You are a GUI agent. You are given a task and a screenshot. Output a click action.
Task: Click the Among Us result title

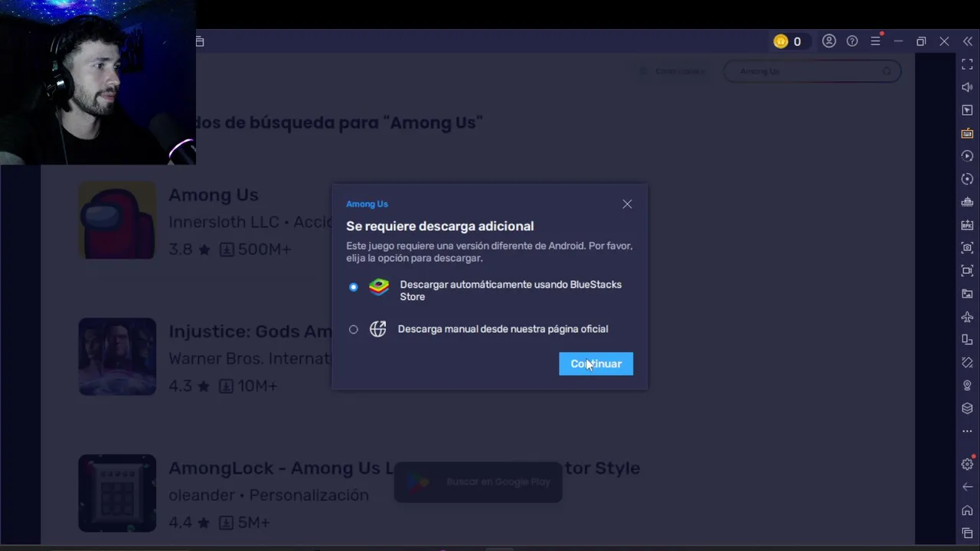[x=214, y=195]
